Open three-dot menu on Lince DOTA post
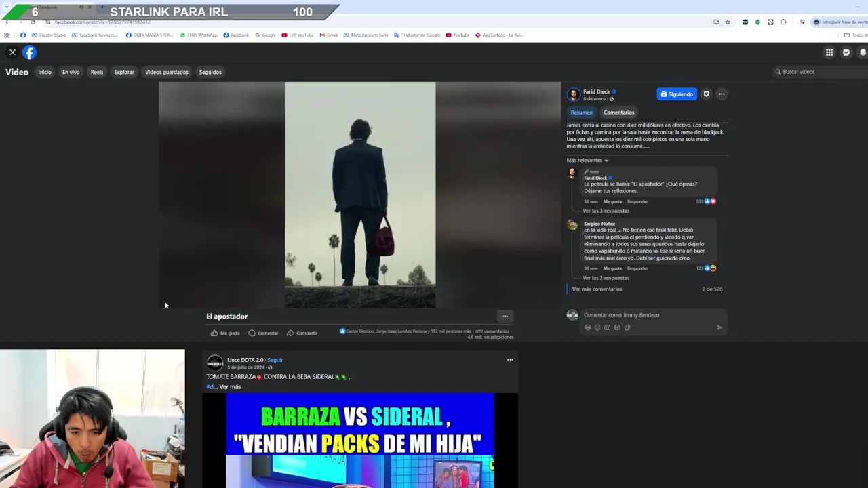This screenshot has width=868, height=488. point(510,360)
